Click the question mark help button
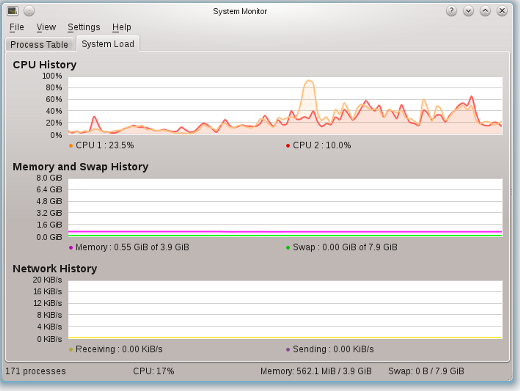 tap(451, 11)
